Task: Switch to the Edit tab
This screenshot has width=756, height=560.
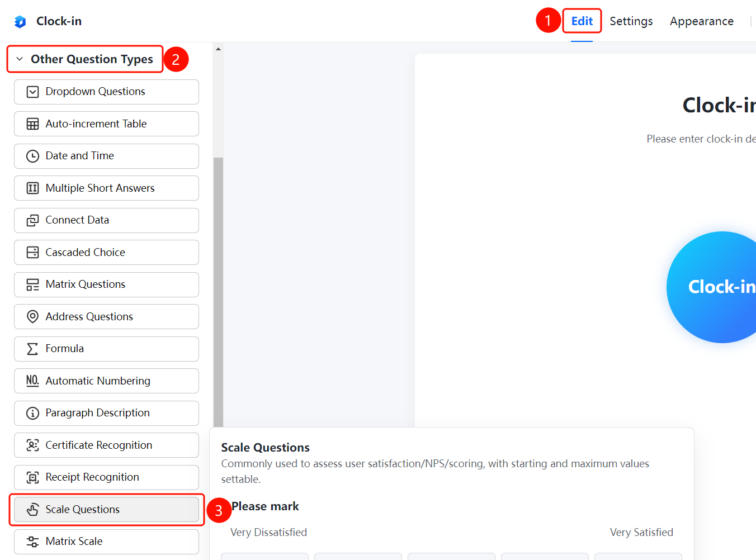Action: coord(582,21)
